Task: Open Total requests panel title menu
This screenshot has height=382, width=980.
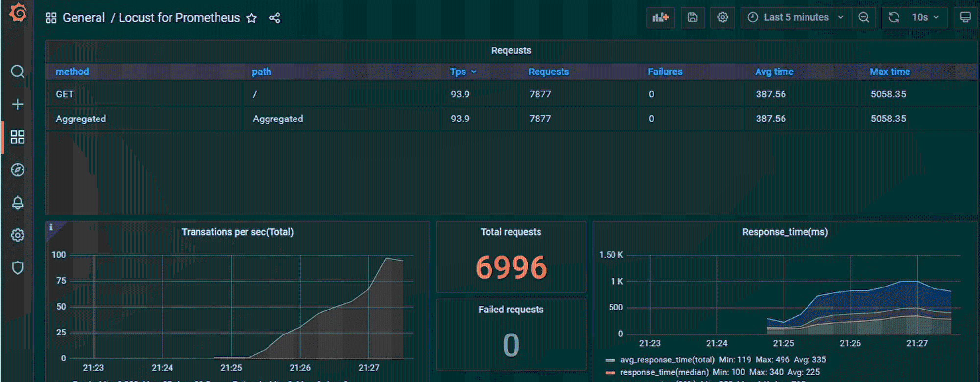Action: click(511, 232)
